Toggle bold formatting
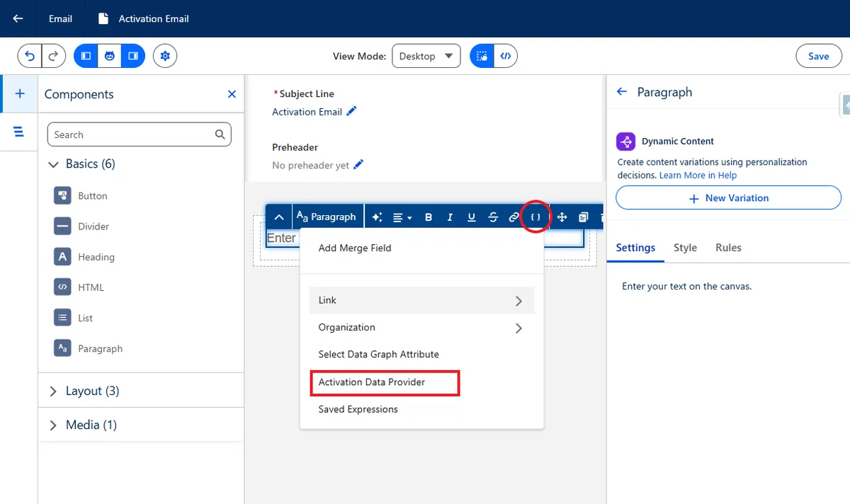 (x=429, y=217)
